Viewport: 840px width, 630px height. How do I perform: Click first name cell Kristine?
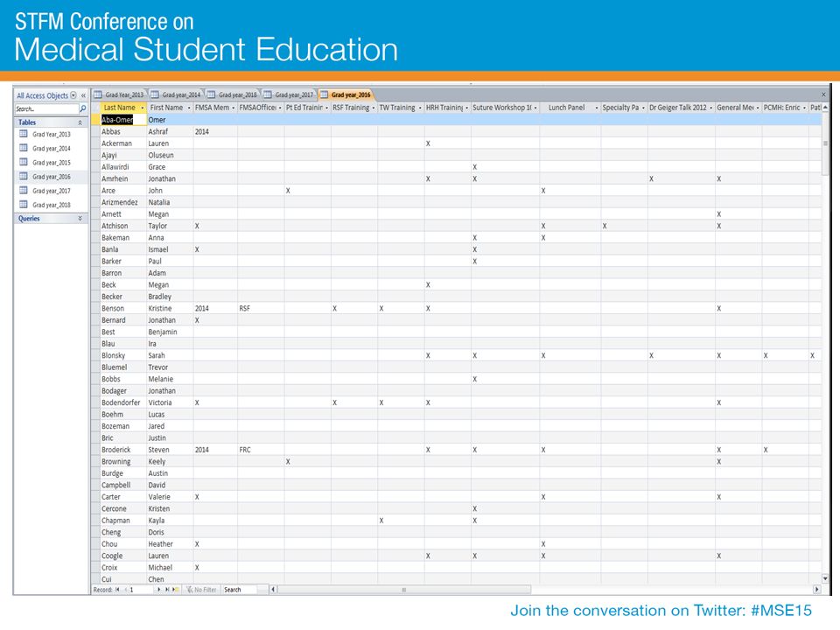point(171,309)
